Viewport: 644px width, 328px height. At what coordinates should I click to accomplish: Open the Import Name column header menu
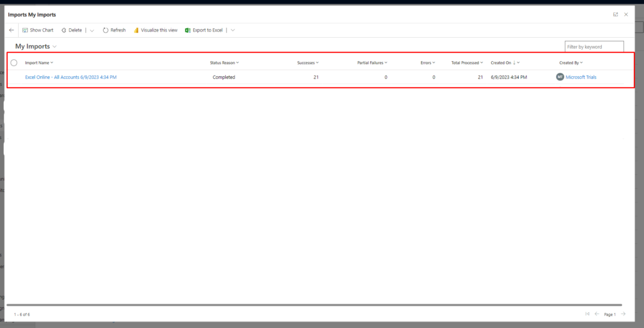coord(39,63)
